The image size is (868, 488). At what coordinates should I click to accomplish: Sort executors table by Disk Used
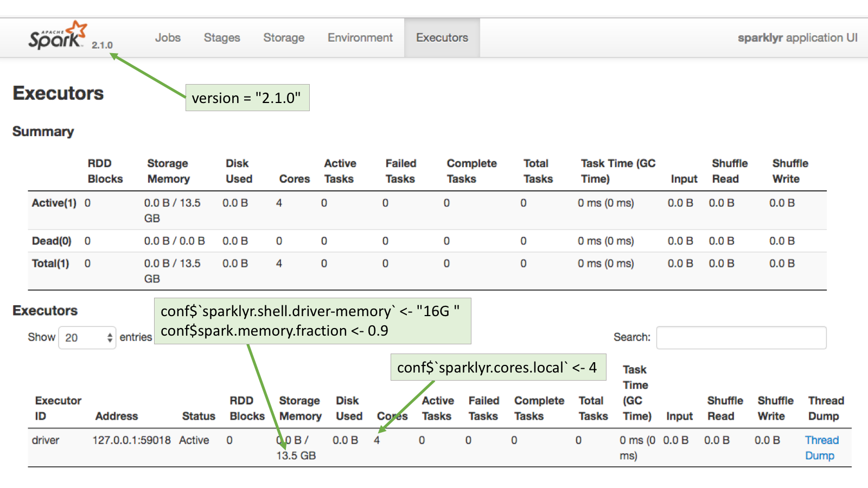(x=348, y=408)
